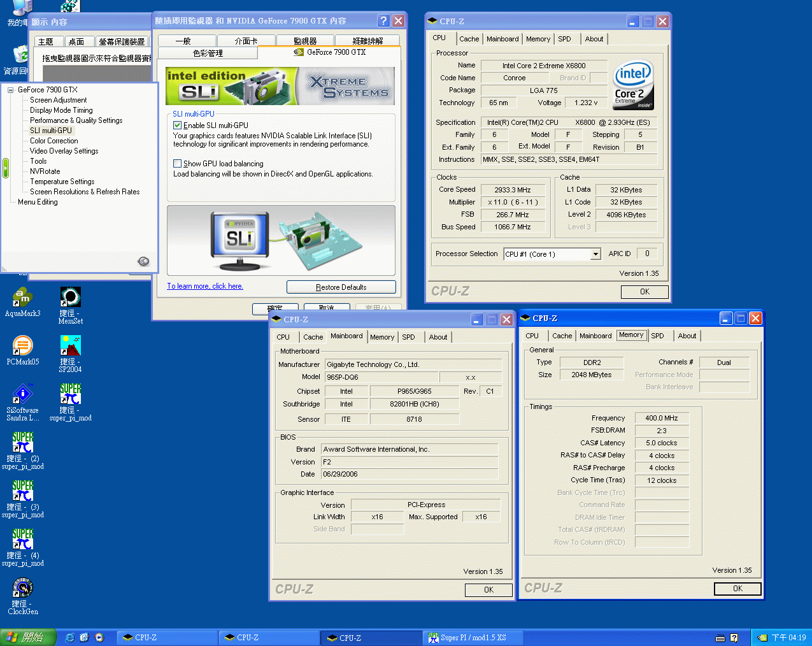Screen dimensions: 812x646
Task: Select Tools in NVIDIA menu
Action: 38,161
